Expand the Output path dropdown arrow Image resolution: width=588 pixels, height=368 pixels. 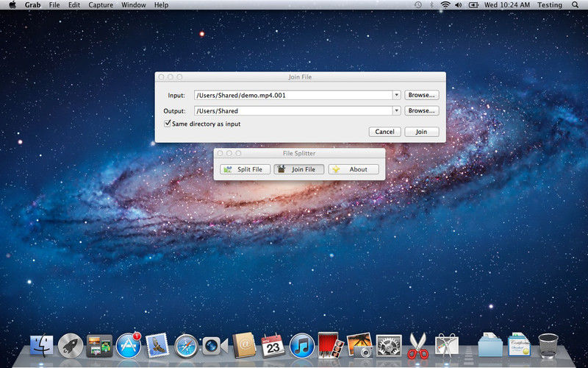click(397, 111)
